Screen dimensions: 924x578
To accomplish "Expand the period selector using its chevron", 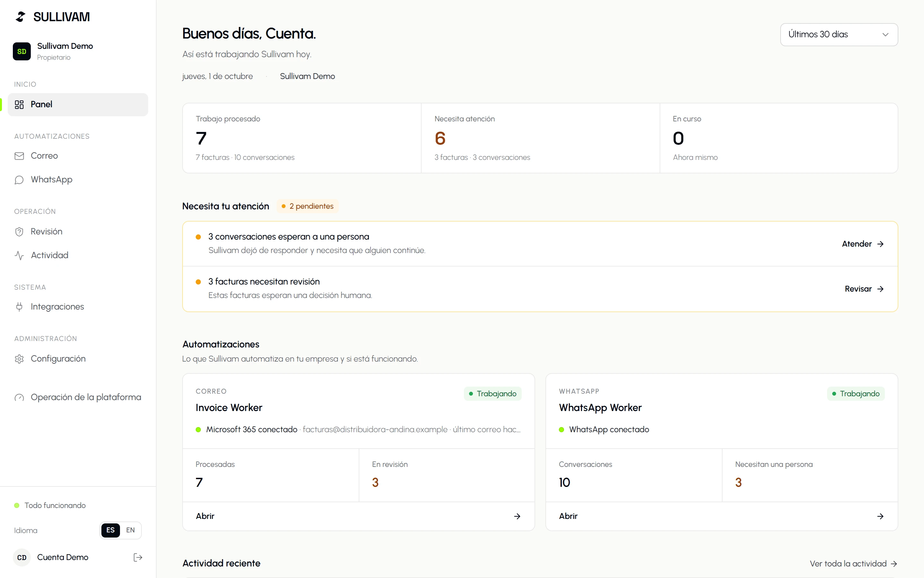I will tap(885, 34).
